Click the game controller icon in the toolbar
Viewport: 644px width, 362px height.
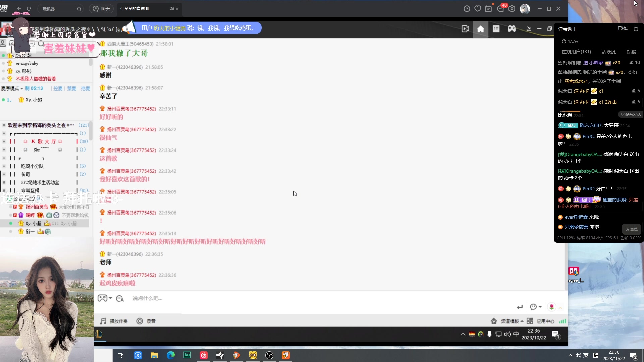point(512,29)
